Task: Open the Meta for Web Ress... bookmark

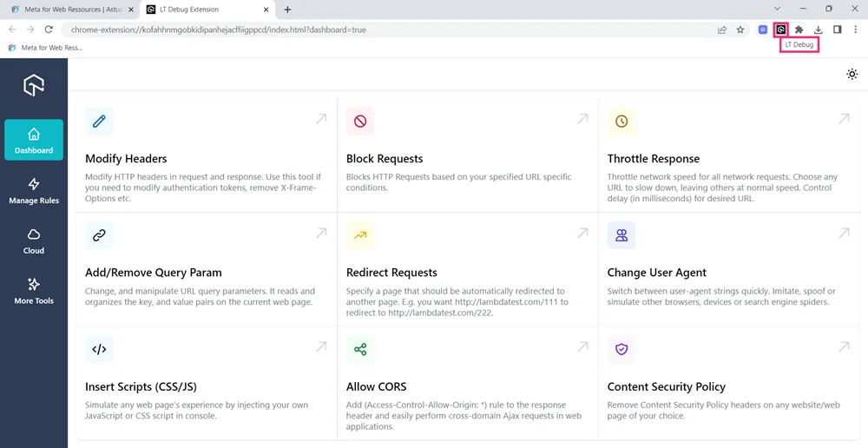Action: pos(45,48)
